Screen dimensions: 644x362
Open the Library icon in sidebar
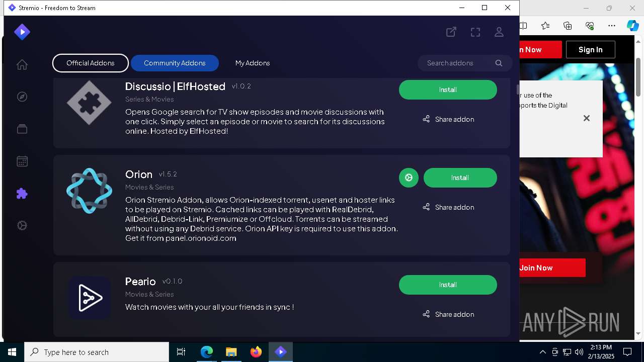(22, 129)
